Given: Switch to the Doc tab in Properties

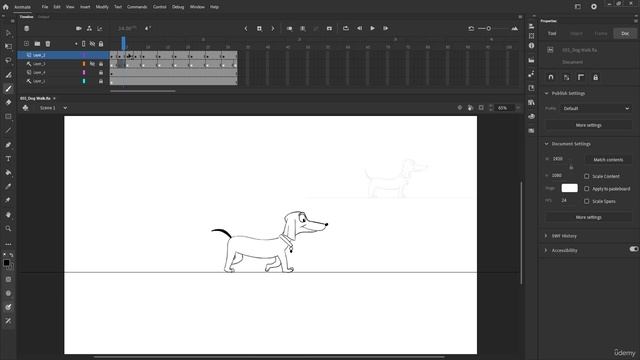Looking at the screenshot, I should click(x=625, y=33).
